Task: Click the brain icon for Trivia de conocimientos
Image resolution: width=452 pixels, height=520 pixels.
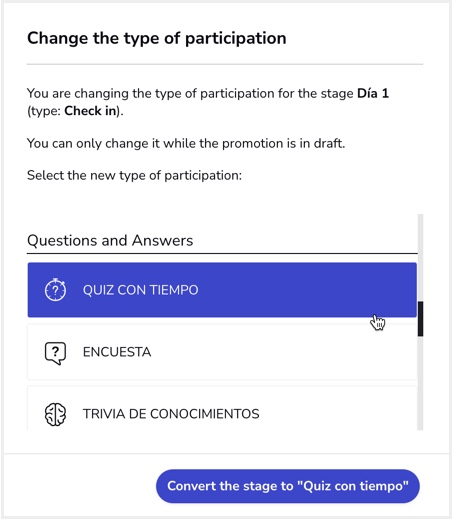Action: [x=55, y=414]
